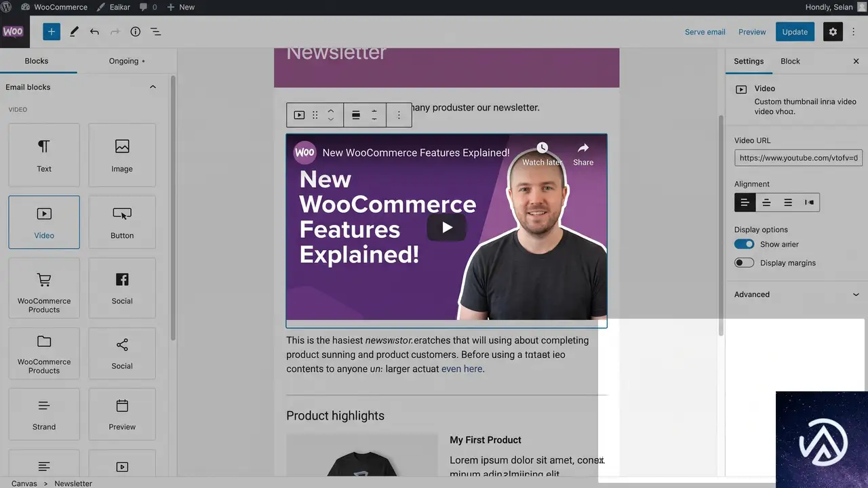Move the video block up
Screen dimensions: 868x488
(331, 110)
